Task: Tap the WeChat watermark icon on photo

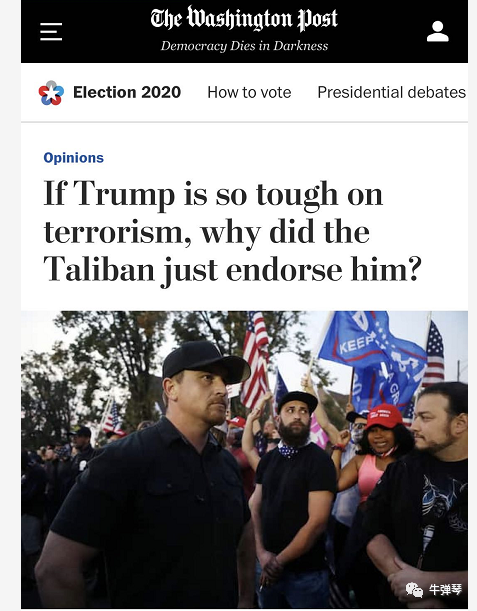Action: (414, 589)
